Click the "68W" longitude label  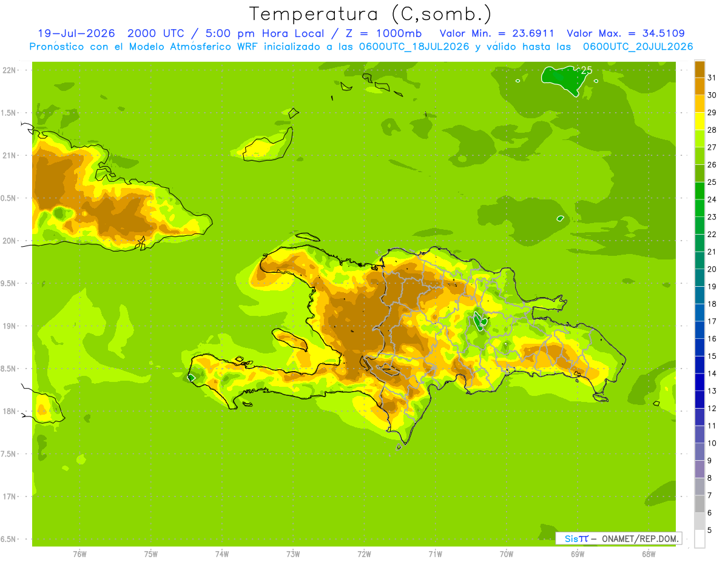tap(649, 554)
